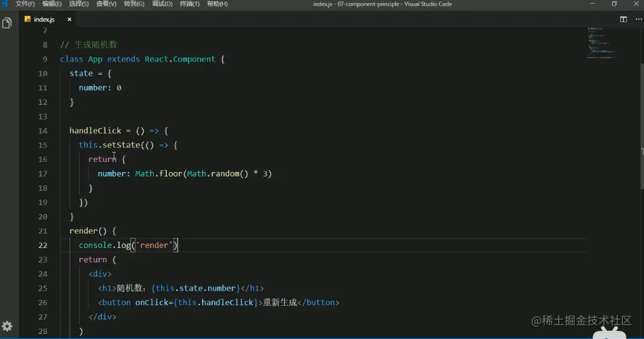Open the 选择(S) menu

pos(79,4)
